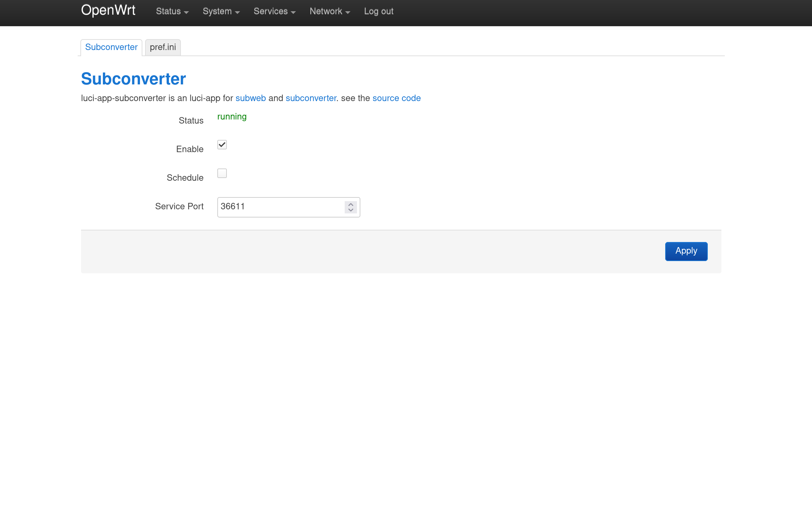Click Log out in the navbar
Viewport: 812px width, 516px height.
pyautogui.click(x=378, y=12)
